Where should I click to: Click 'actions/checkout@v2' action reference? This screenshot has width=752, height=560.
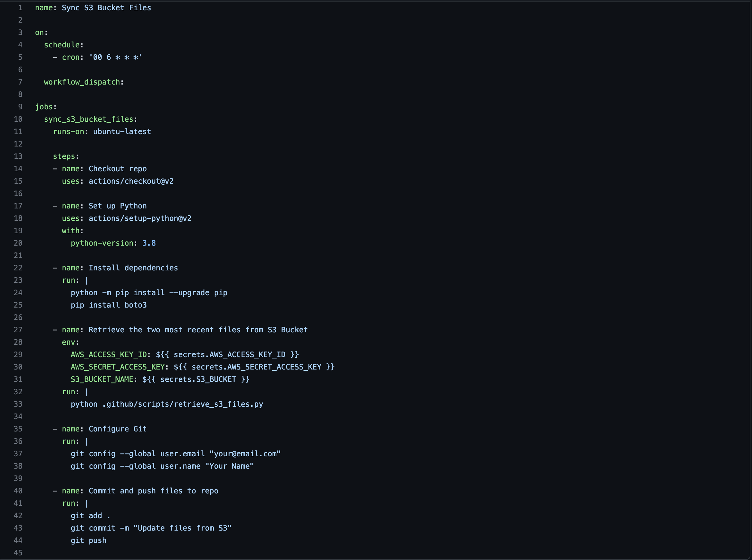click(131, 181)
